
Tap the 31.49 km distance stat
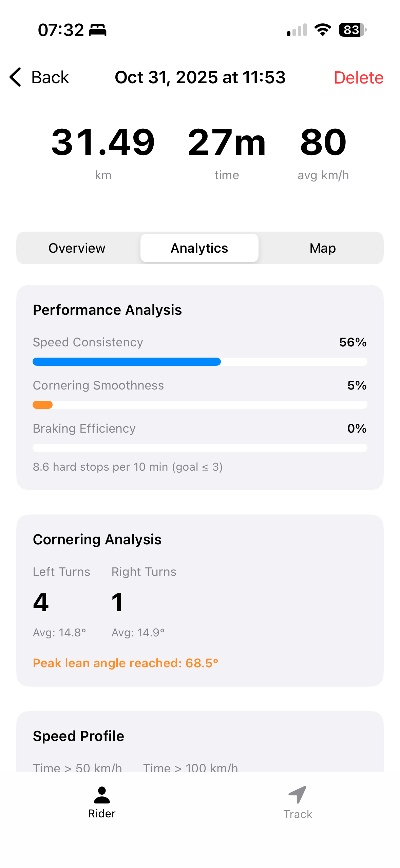point(103,143)
